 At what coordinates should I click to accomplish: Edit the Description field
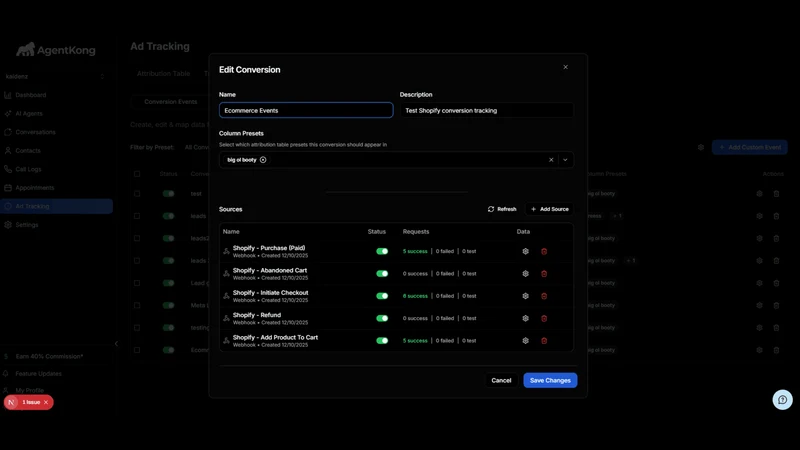pos(487,110)
